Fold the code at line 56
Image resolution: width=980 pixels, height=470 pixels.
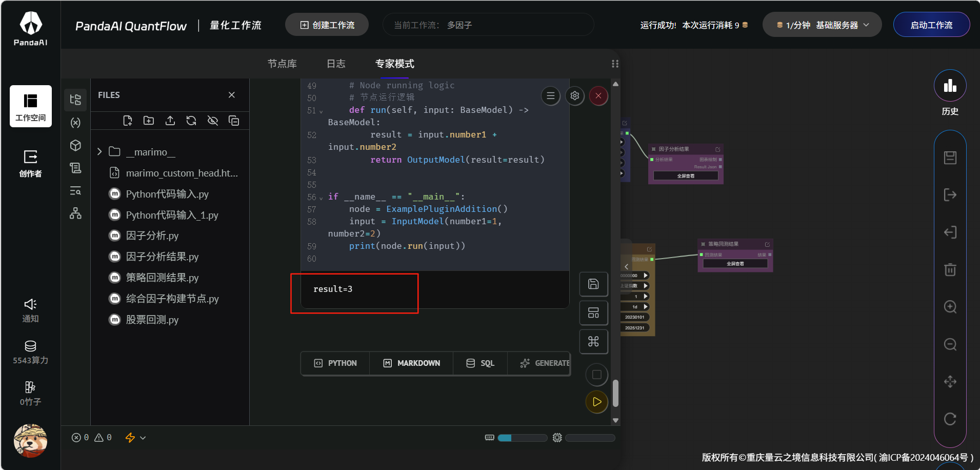(x=321, y=198)
